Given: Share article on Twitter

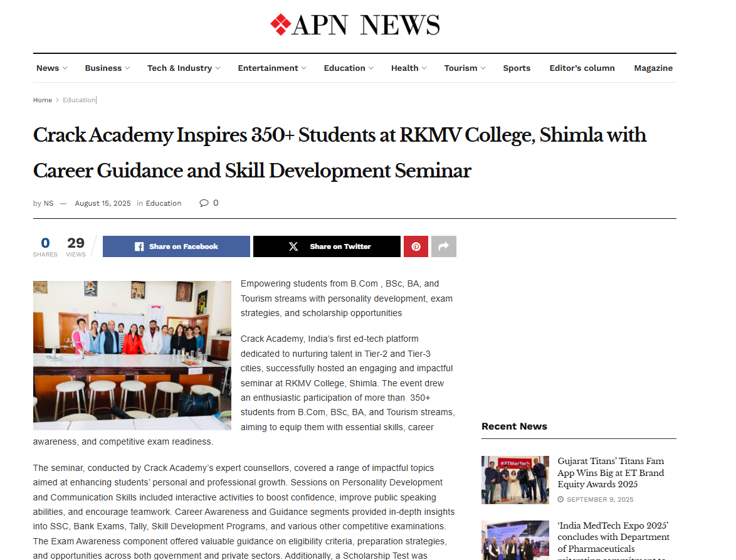Looking at the screenshot, I should [327, 246].
